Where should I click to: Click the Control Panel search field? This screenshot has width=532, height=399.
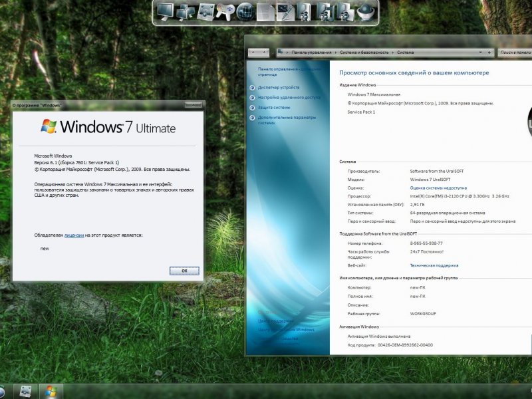(x=515, y=53)
